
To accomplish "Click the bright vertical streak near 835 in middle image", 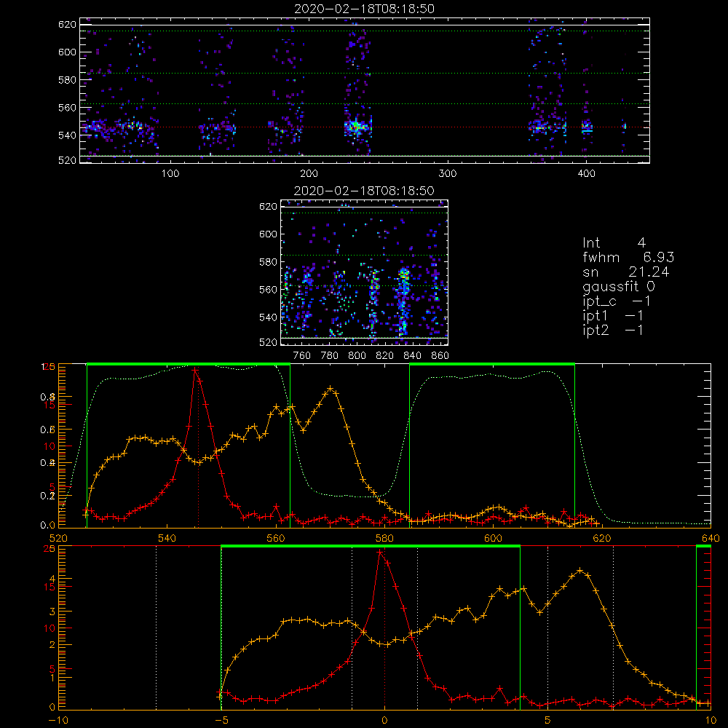I will (x=403, y=301).
